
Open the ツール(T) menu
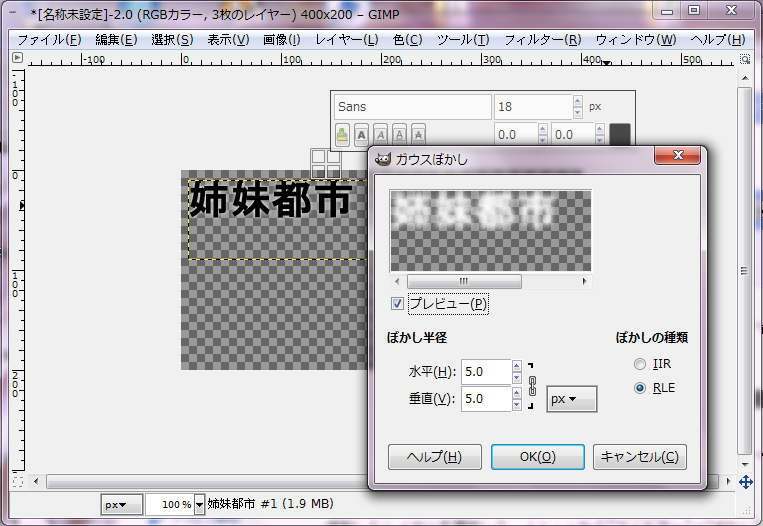463,39
